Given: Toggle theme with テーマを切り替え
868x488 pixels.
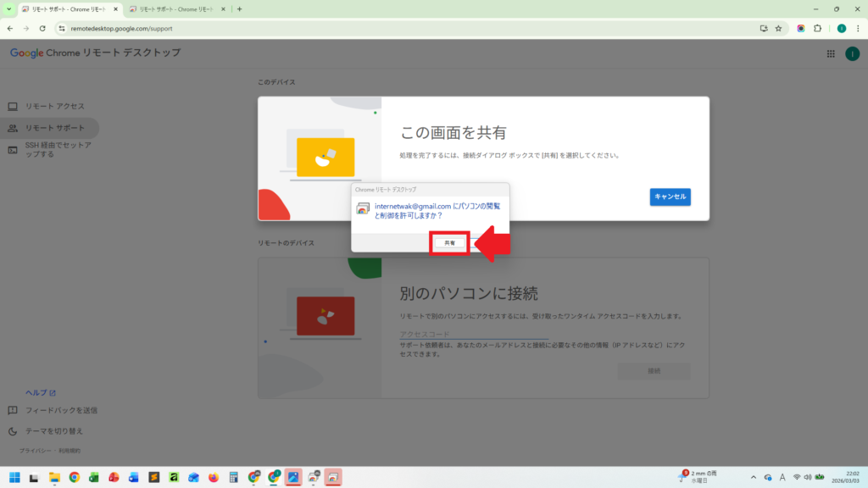Looking at the screenshot, I should [53, 431].
